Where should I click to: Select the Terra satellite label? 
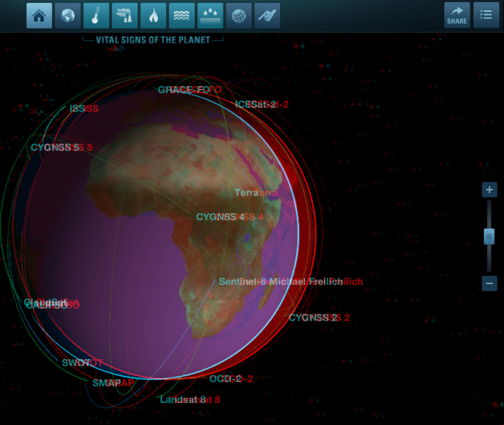[256, 192]
